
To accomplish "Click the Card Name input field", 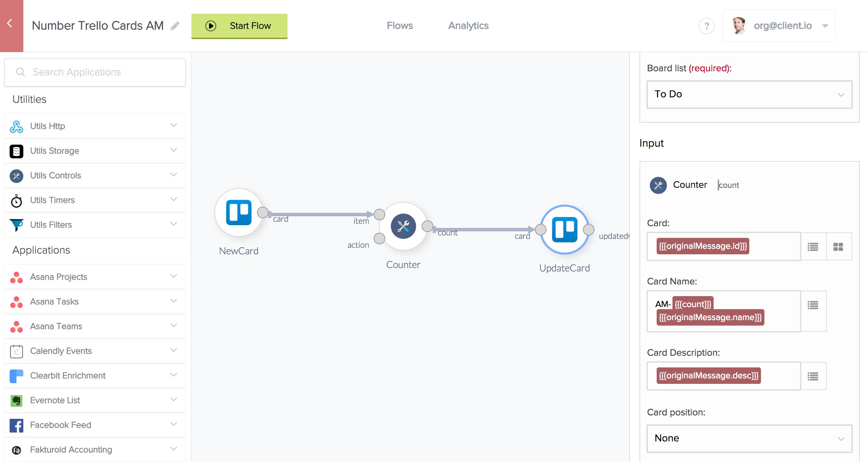I will [x=724, y=311].
